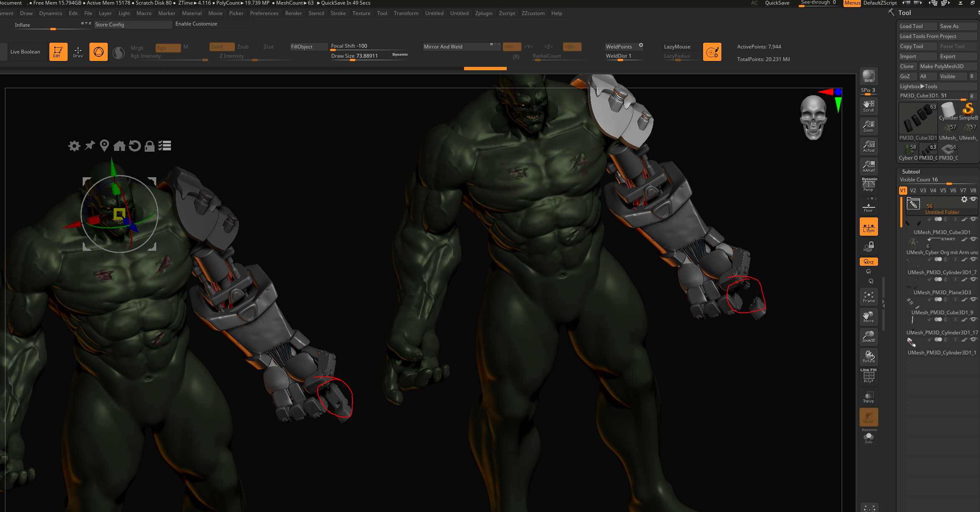Click the BPR render icon
980x512 pixels.
pos(868,76)
